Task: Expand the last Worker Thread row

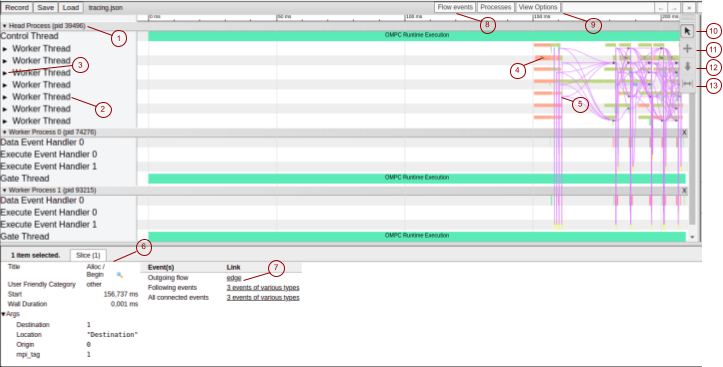Action: [x=5, y=121]
